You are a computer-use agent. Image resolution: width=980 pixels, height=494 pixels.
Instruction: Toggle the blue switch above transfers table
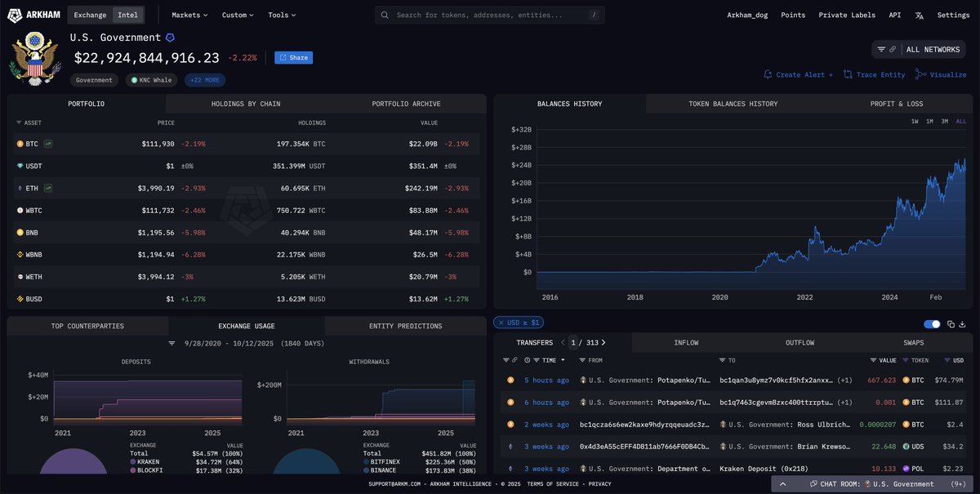point(931,324)
